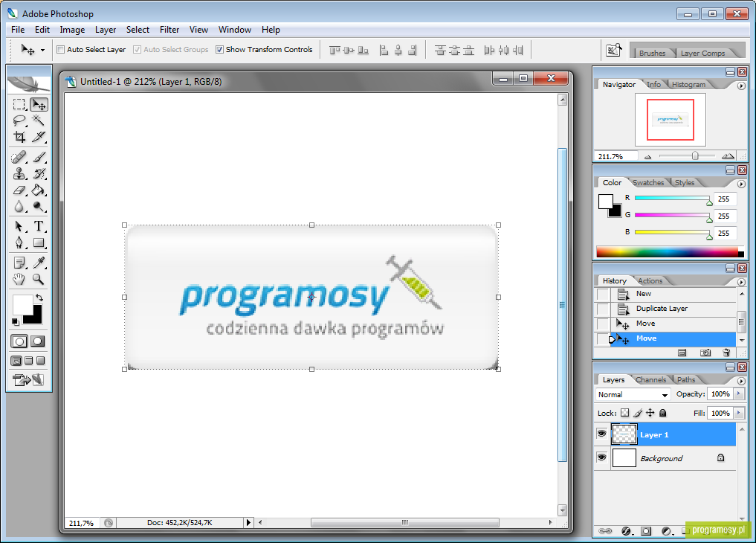
Task: Select the Zoom tool
Action: 39,279
